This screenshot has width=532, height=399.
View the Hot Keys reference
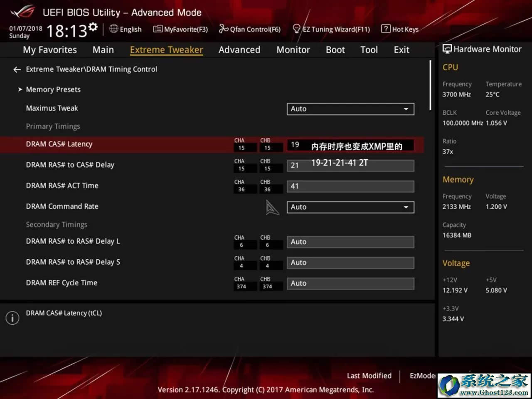(399, 29)
